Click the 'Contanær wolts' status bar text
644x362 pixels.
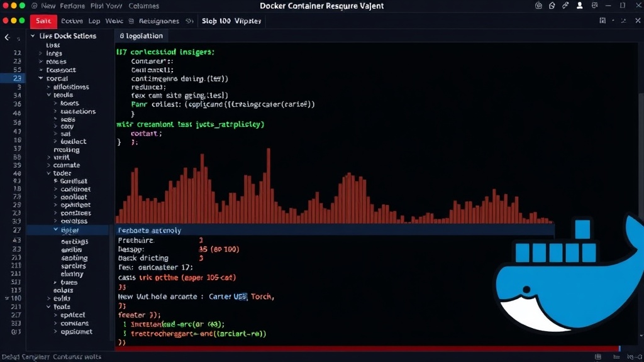(x=77, y=357)
